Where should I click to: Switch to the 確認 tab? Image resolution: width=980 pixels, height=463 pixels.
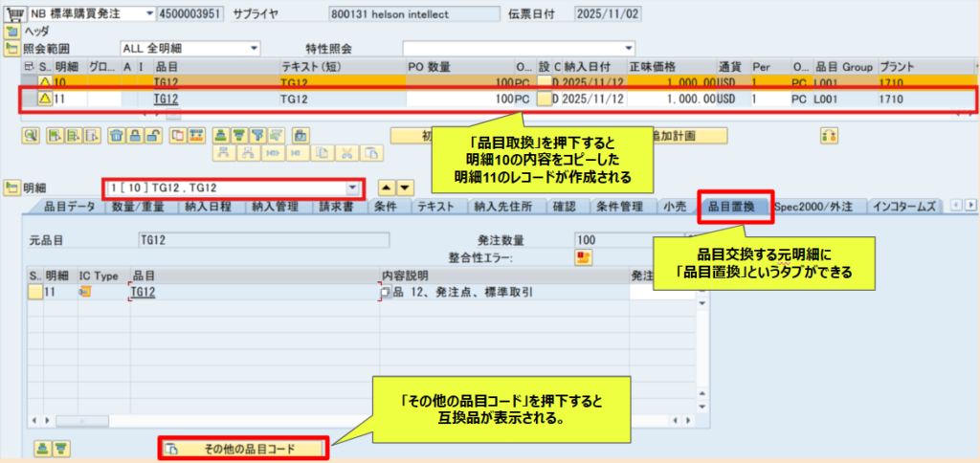pyautogui.click(x=566, y=209)
